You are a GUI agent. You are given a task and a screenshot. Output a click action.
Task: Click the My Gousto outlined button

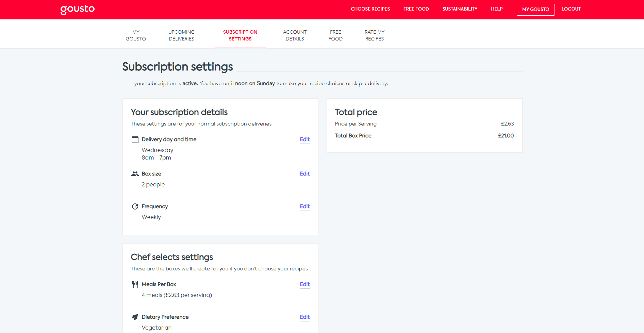(x=536, y=10)
